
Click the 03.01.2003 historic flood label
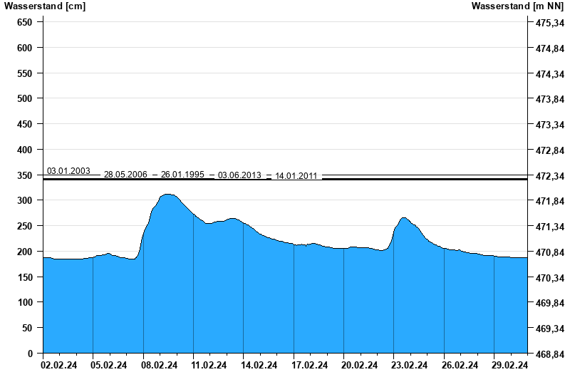click(x=68, y=171)
